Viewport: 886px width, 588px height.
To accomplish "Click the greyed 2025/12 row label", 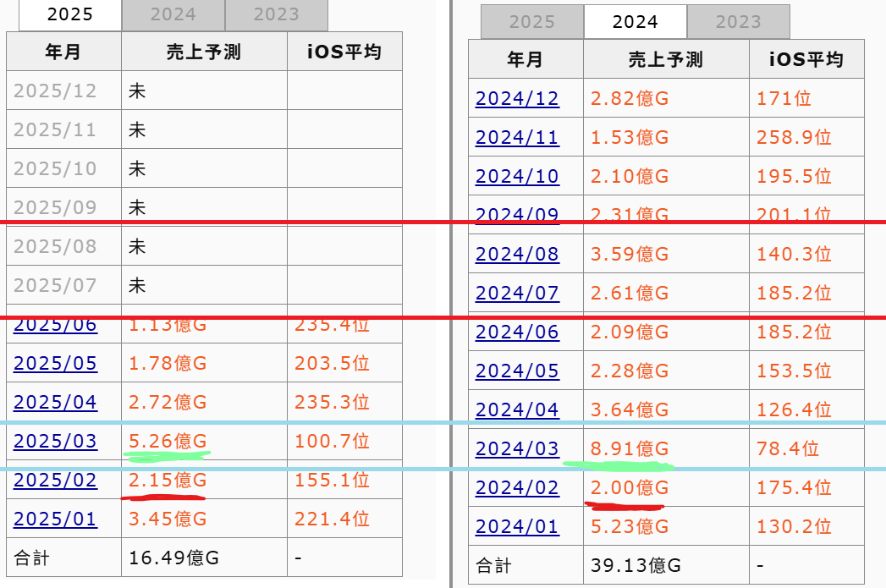I will point(55,91).
